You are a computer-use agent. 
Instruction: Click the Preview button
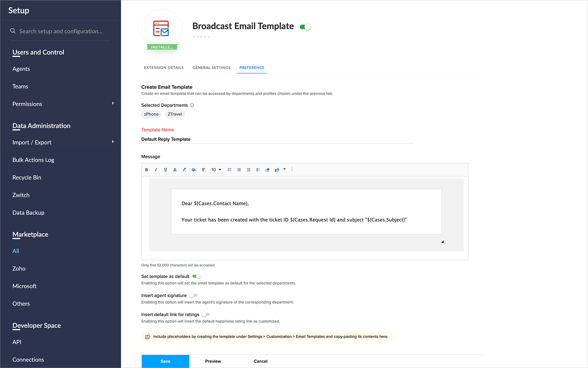pyautogui.click(x=213, y=361)
